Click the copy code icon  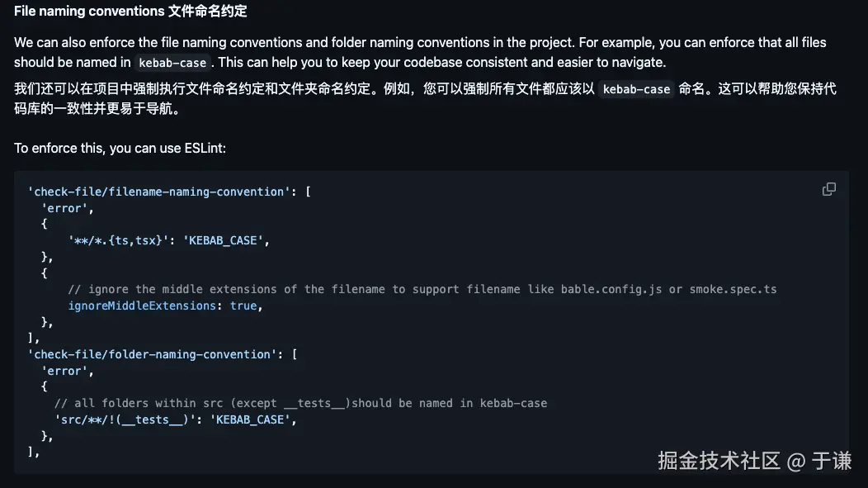[x=828, y=189]
